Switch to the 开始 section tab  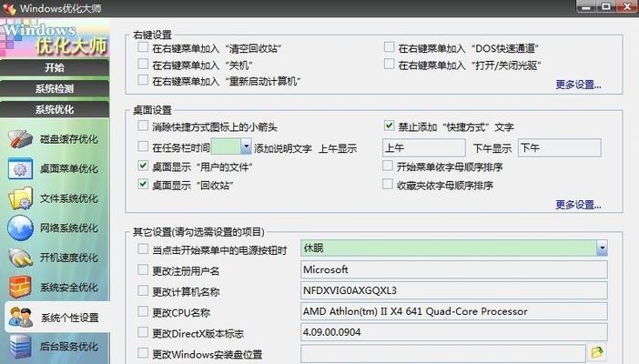pyautogui.click(x=55, y=67)
